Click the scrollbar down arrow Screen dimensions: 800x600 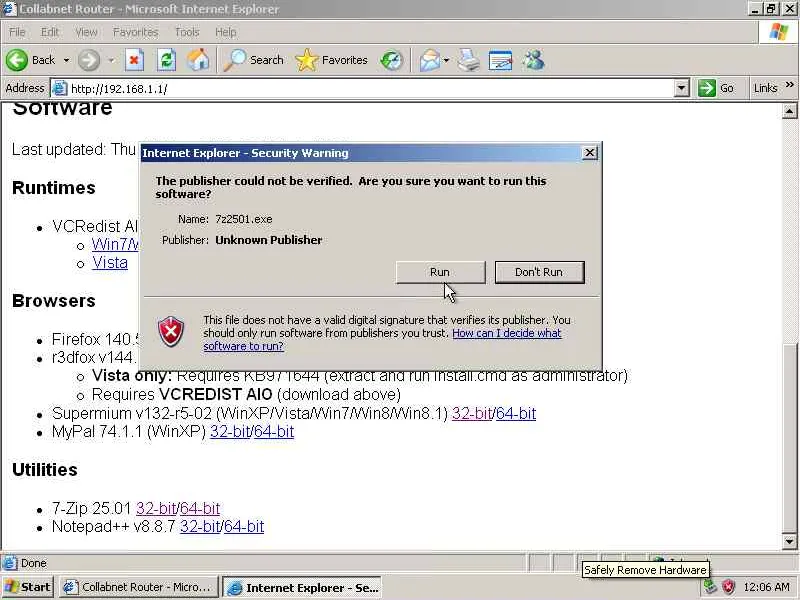point(789,541)
